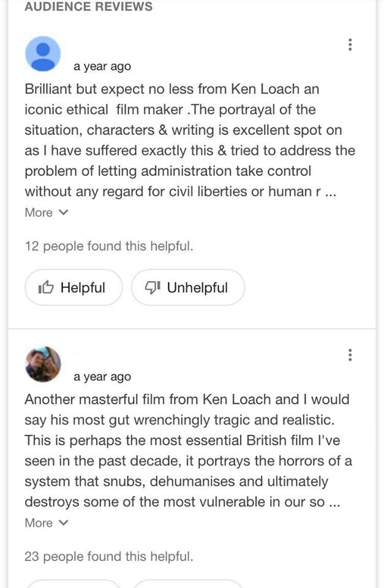Mark the first review as Helpful

73,288
